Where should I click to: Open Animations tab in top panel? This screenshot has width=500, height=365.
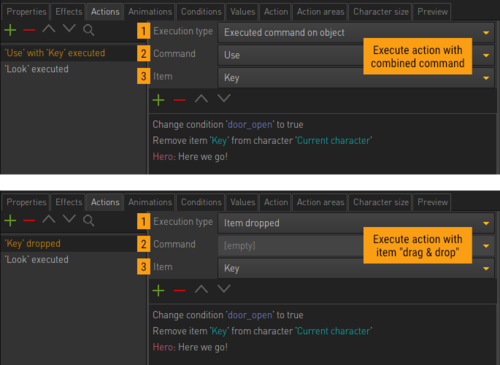[150, 12]
